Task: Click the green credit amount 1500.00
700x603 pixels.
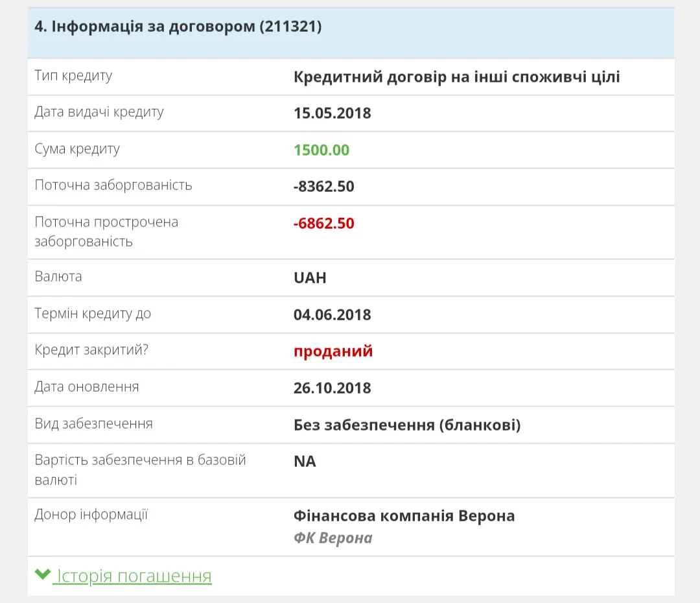Action: (321, 150)
